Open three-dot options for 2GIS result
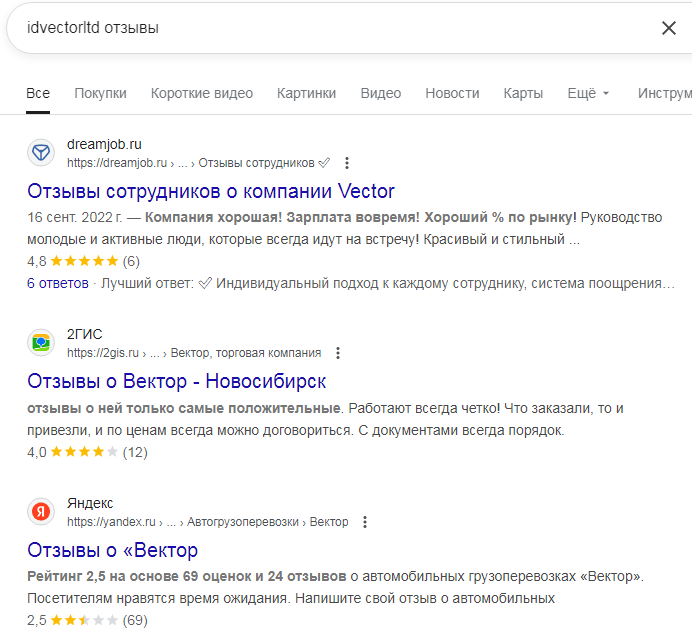Screen dimensions: 692x640 click(338, 353)
